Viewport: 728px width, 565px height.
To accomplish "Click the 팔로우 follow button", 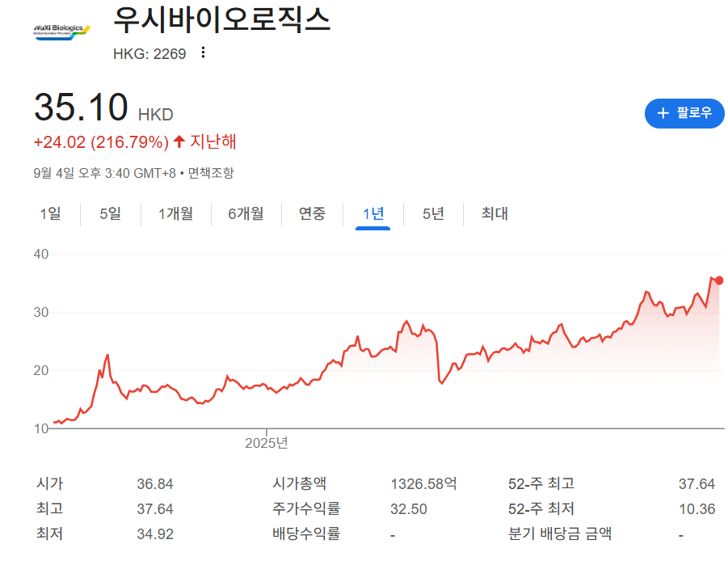I will tap(684, 113).
